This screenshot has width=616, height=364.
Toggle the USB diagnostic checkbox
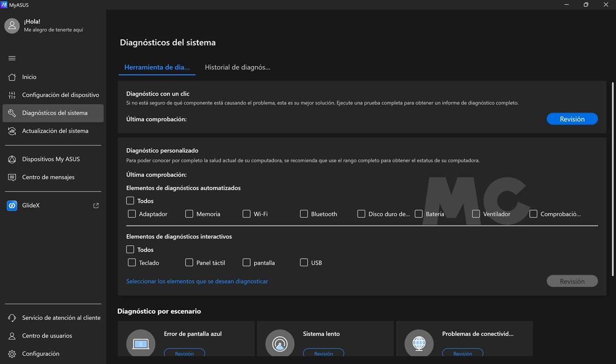coord(304,262)
